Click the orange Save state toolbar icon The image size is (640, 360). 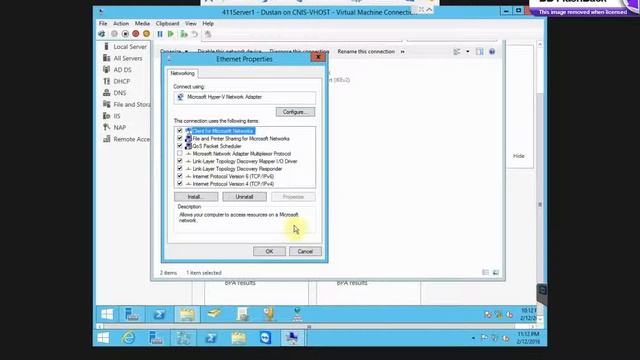[x=146, y=34]
